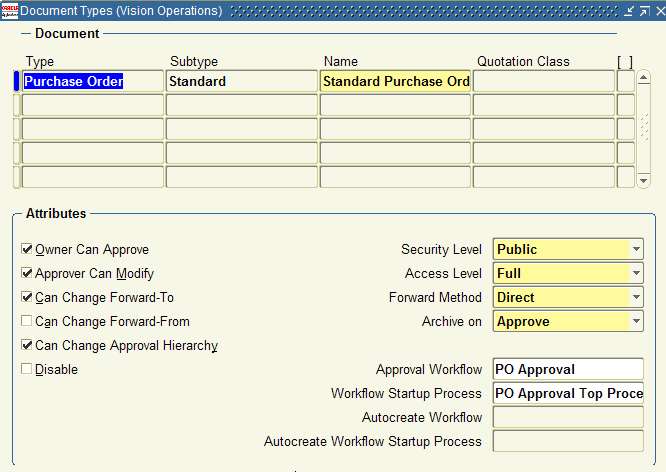This screenshot has width=666, height=472.
Task: Open the Forward Method dropdown list
Action: coord(636,297)
